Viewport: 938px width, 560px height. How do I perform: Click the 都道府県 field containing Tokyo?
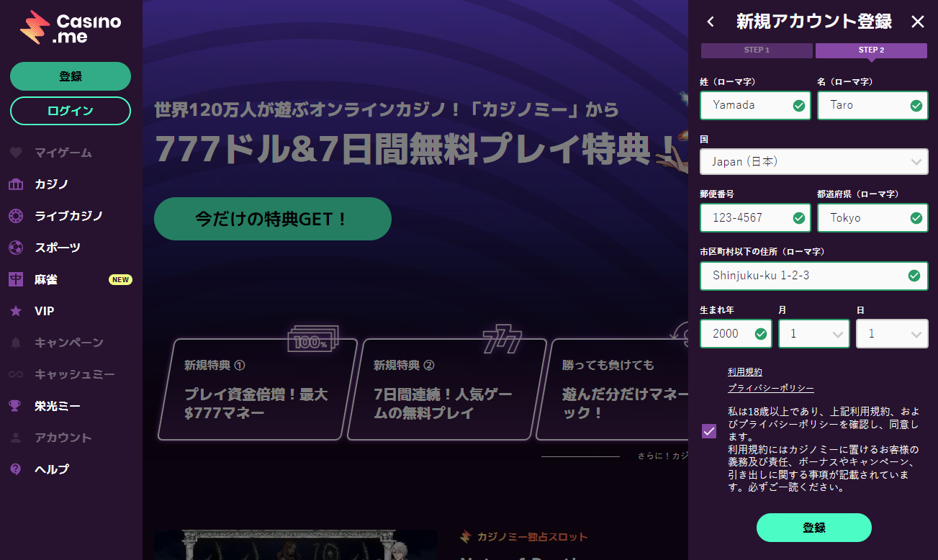872,217
